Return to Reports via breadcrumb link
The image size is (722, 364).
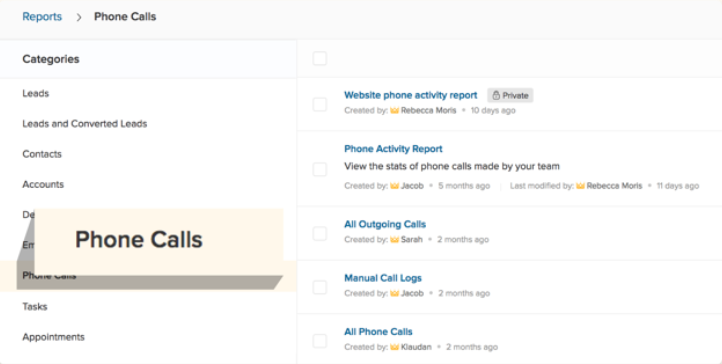[x=42, y=17]
